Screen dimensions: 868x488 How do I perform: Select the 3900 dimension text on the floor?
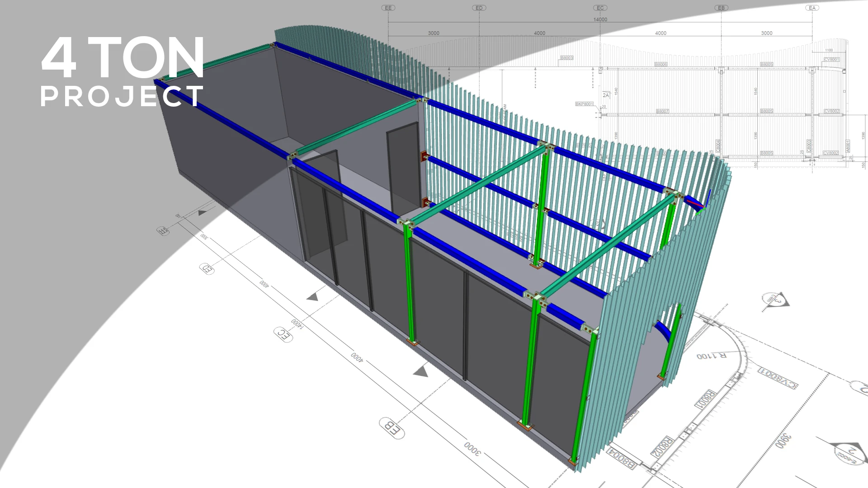pyautogui.click(x=784, y=441)
